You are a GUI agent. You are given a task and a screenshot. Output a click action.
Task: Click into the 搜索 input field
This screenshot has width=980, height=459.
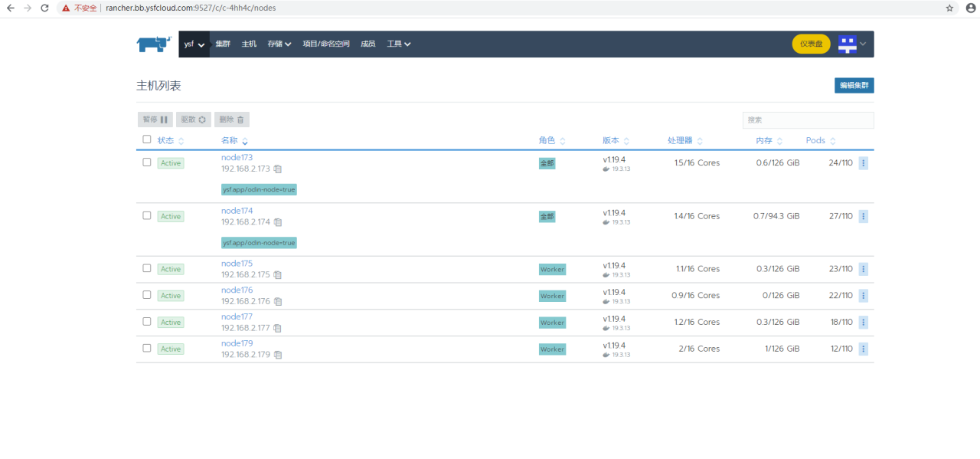click(x=808, y=120)
